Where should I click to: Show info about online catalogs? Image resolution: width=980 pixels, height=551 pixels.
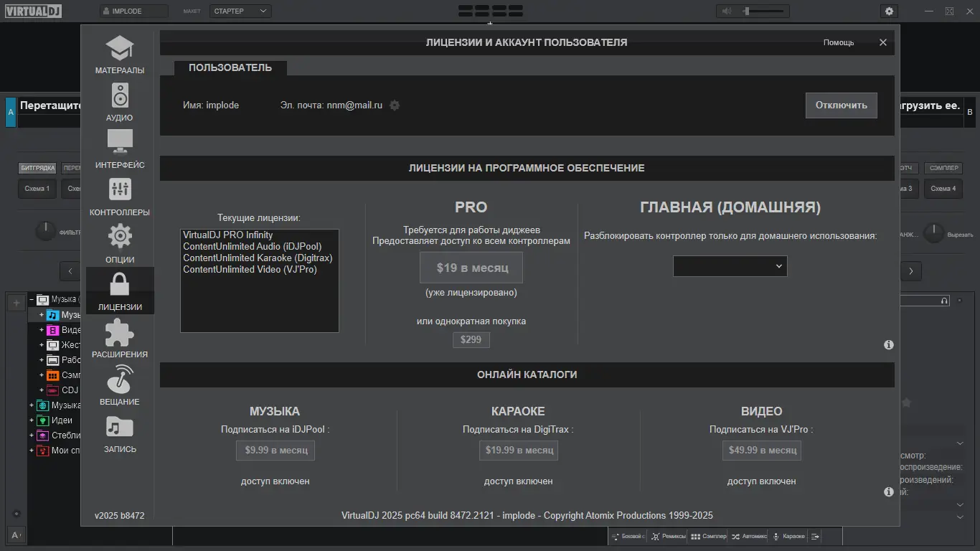[889, 492]
